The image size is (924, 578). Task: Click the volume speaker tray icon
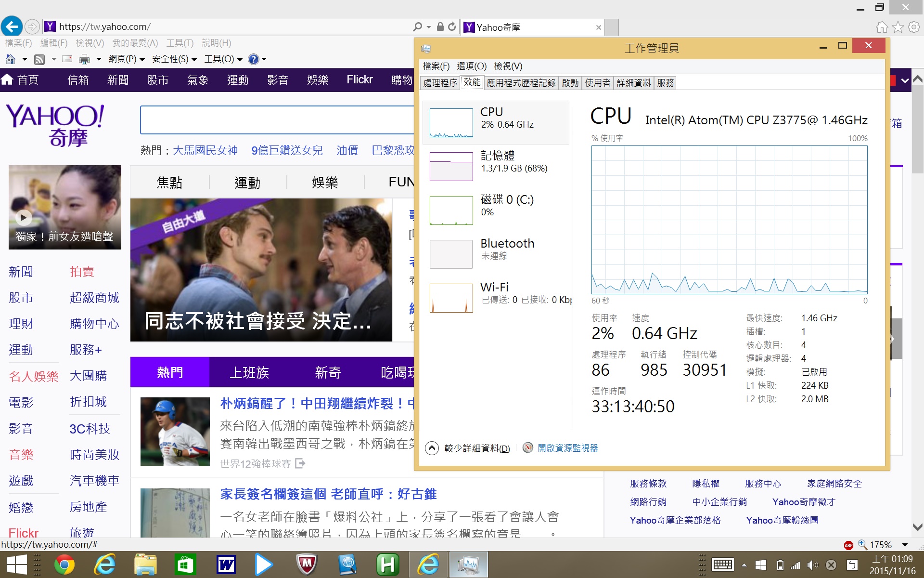tap(812, 565)
